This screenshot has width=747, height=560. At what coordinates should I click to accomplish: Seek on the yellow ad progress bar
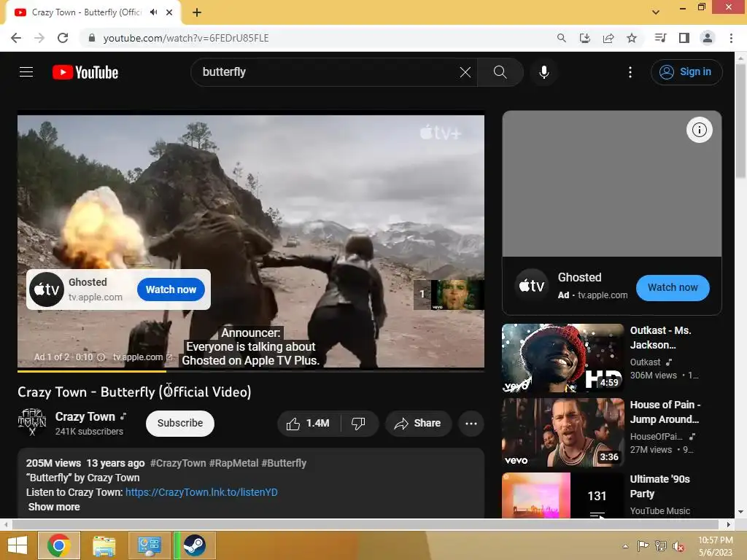[251, 371]
